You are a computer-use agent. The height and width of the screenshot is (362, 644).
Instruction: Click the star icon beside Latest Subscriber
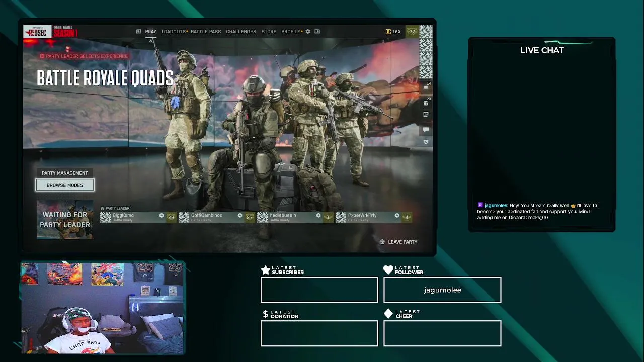pyautogui.click(x=266, y=270)
